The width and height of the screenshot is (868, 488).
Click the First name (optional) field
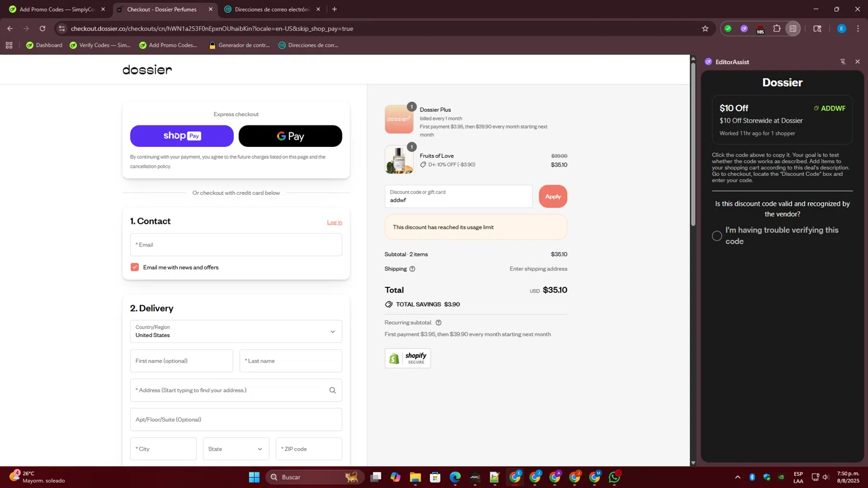point(182,361)
